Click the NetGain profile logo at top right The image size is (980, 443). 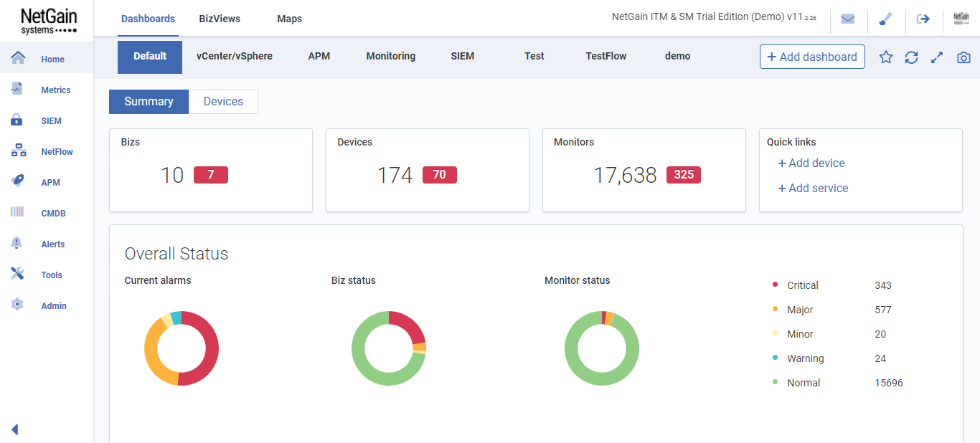coord(961,19)
